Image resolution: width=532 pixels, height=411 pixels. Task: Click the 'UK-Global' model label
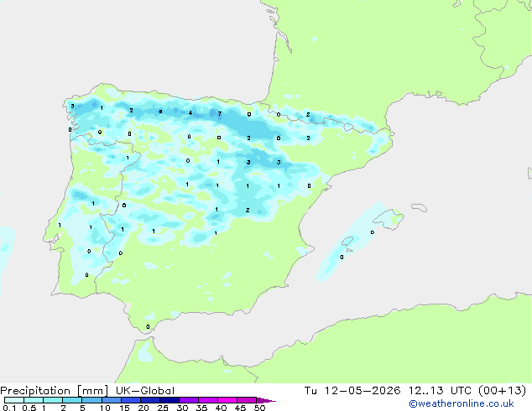coord(145,391)
